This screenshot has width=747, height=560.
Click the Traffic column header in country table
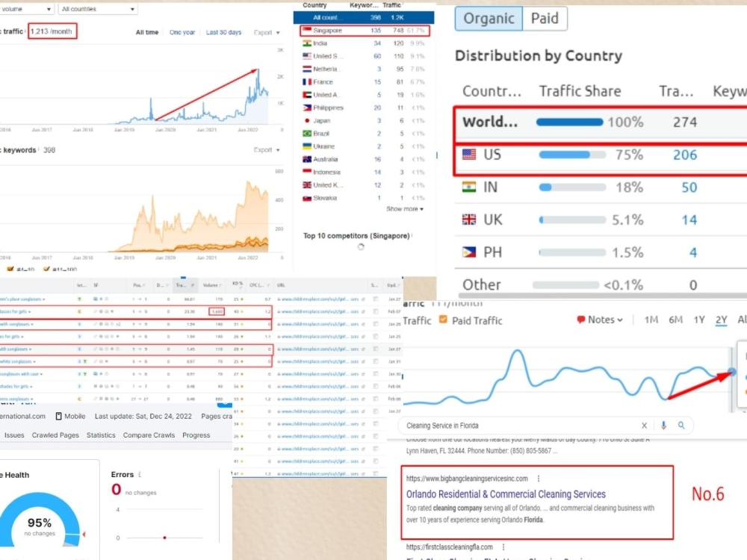[391, 5]
